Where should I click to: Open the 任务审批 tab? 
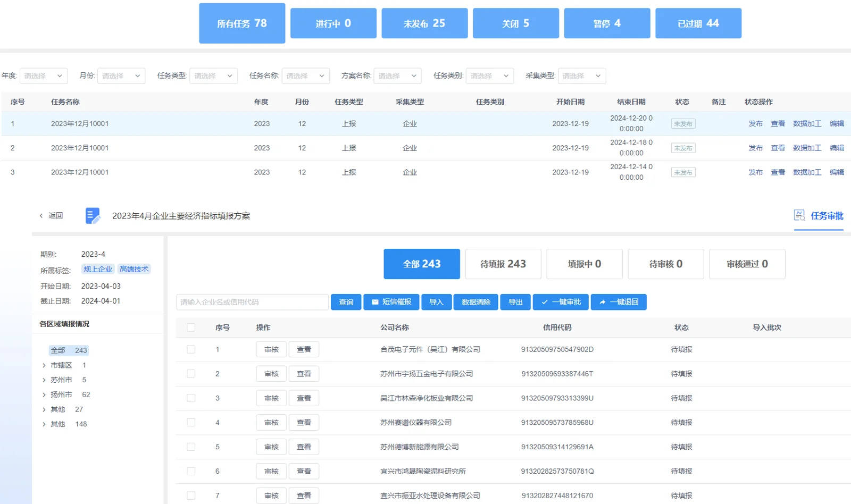pos(819,216)
